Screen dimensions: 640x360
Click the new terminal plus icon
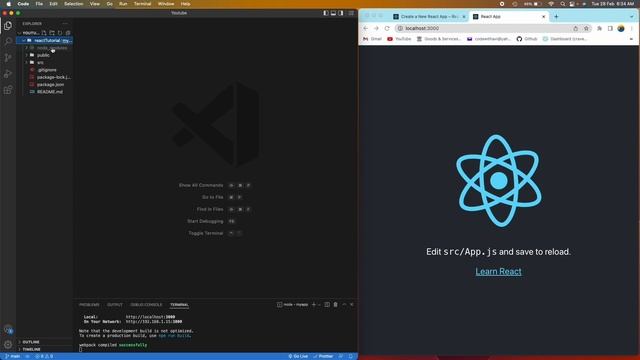(313, 304)
